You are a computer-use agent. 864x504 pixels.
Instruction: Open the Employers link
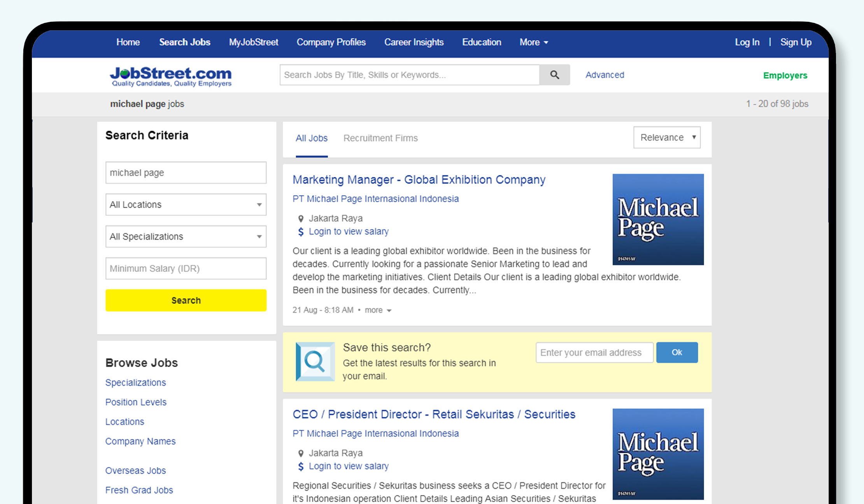pyautogui.click(x=785, y=75)
